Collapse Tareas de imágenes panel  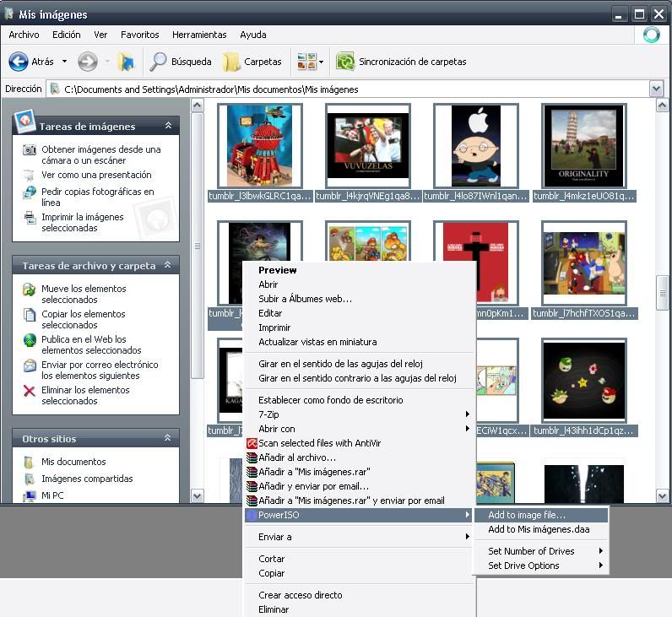point(168,126)
